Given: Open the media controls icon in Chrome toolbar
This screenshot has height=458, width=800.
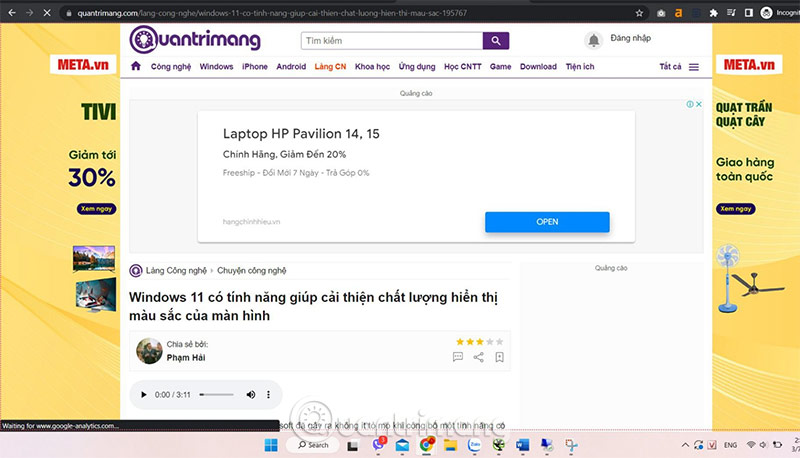Looking at the screenshot, I should (731, 13).
